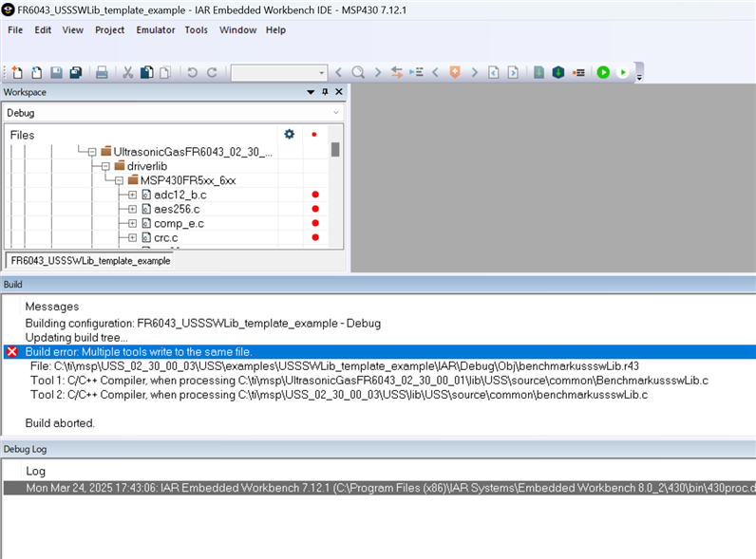Open the Window menu
The height and width of the screenshot is (559, 756).
click(x=237, y=29)
